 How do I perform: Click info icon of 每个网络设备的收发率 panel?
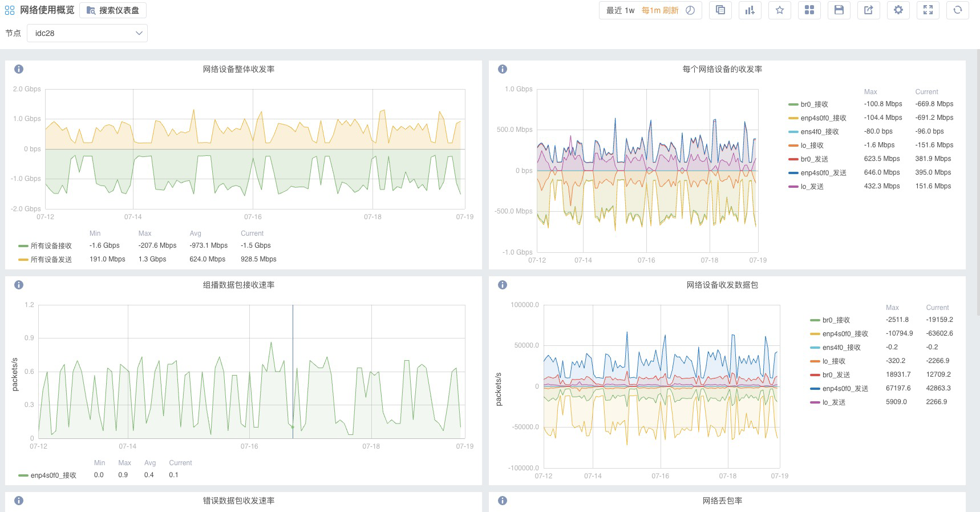(503, 69)
